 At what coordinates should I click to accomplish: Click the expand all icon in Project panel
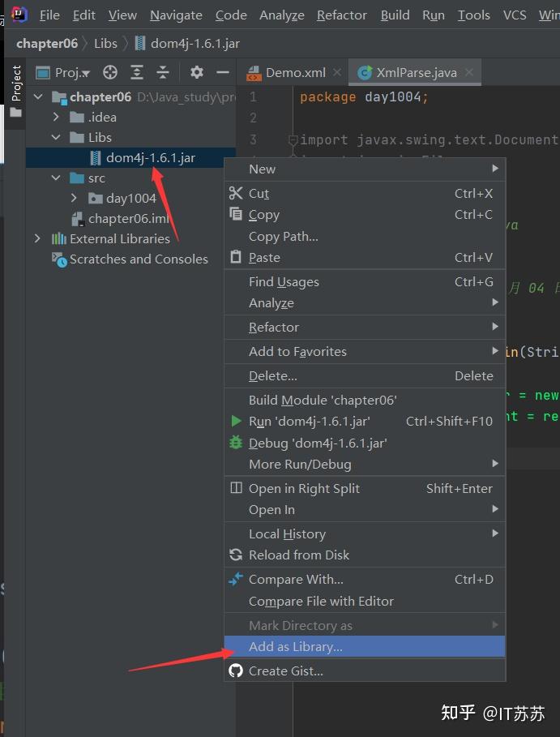(x=137, y=73)
